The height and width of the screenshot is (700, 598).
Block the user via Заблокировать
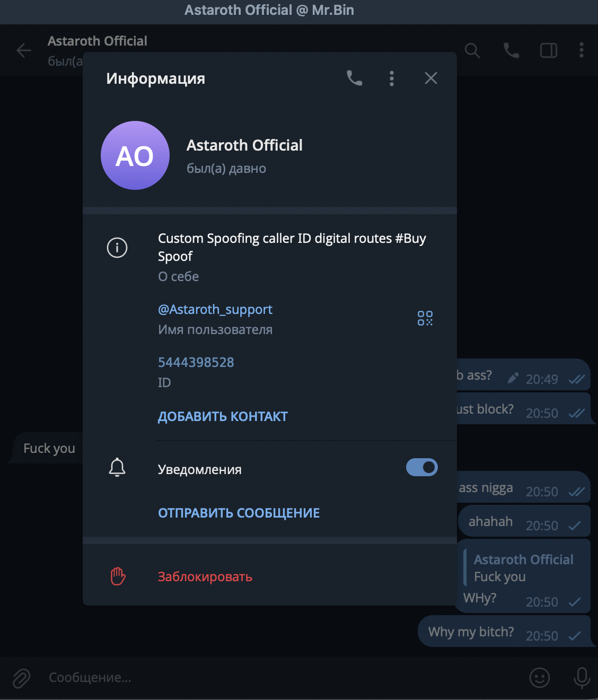205,577
